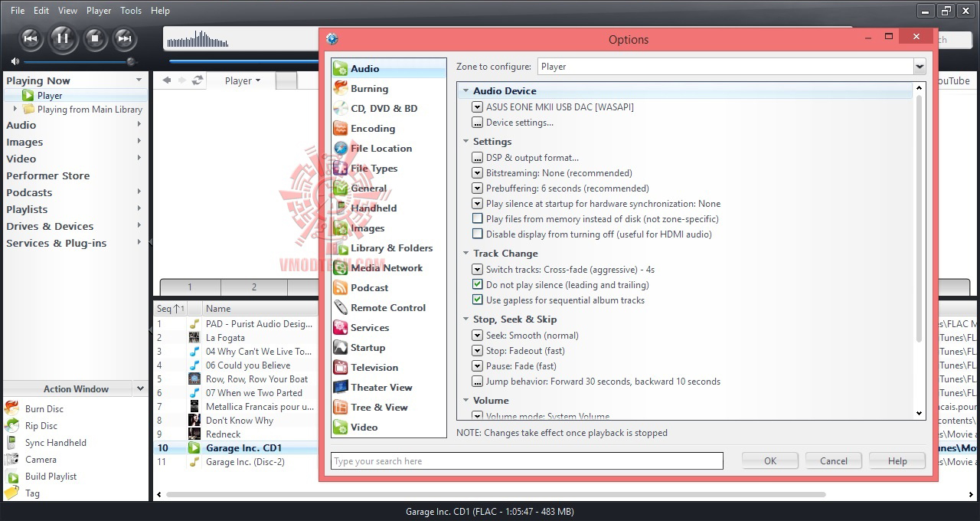Click the options search field
980x521 pixels.
pos(527,460)
